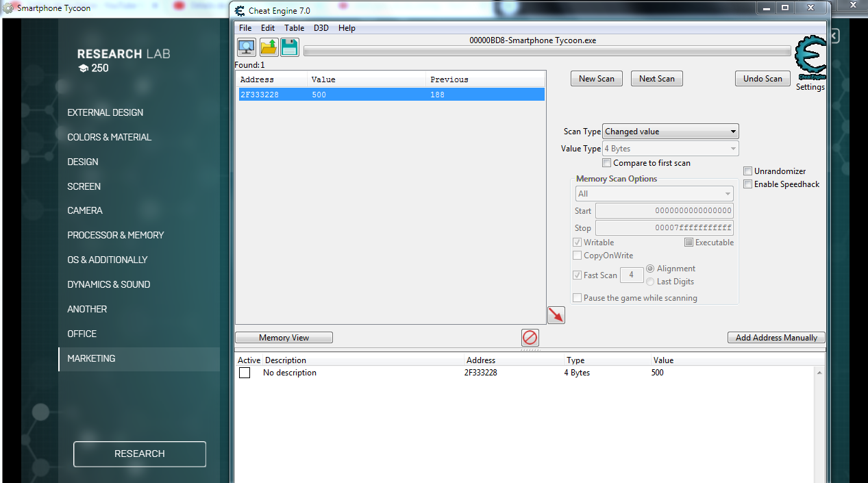Open the File menu
868x483 pixels.
point(245,28)
